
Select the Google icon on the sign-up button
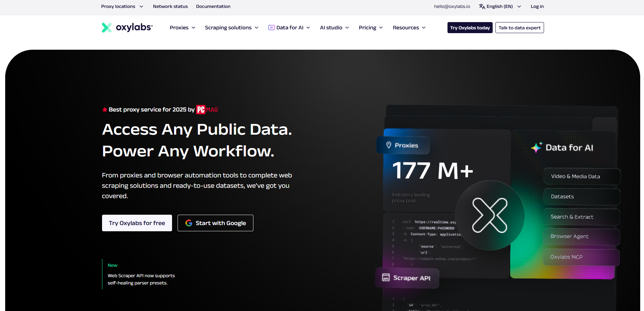tap(189, 223)
